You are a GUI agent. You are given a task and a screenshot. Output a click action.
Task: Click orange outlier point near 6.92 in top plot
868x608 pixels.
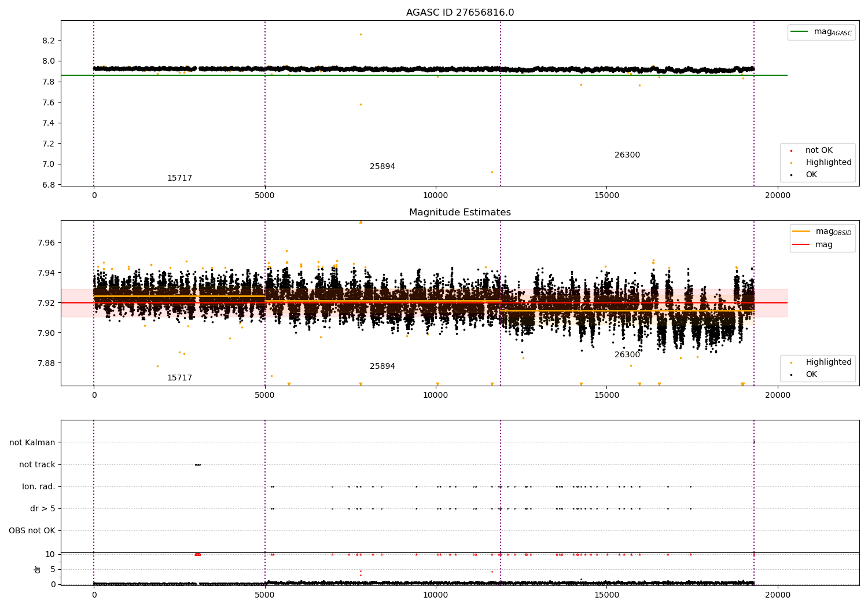[492, 172]
